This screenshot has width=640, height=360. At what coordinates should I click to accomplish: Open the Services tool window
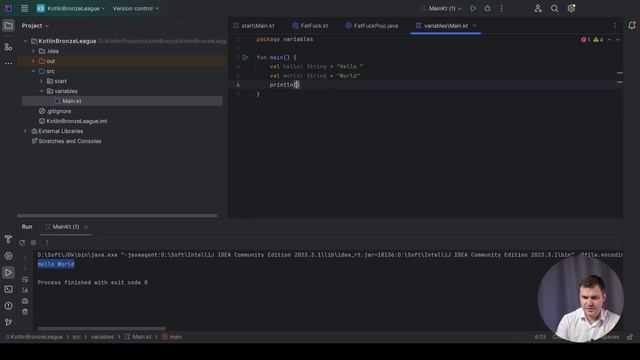[x=8, y=256]
